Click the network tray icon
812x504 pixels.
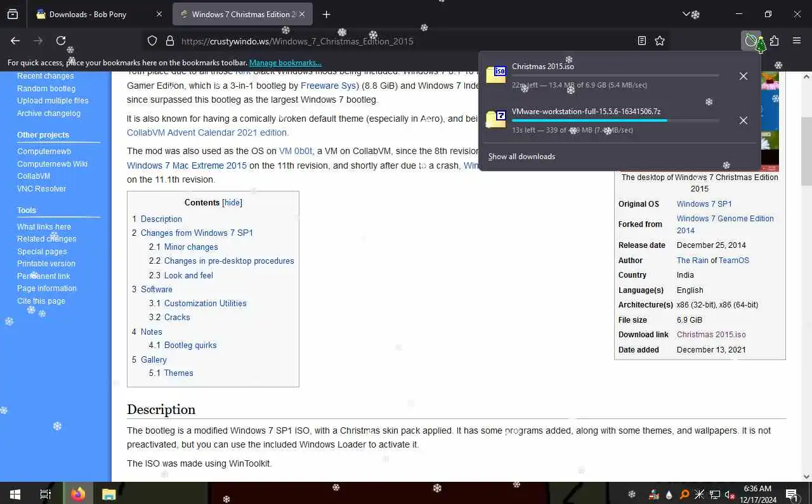coord(715,494)
